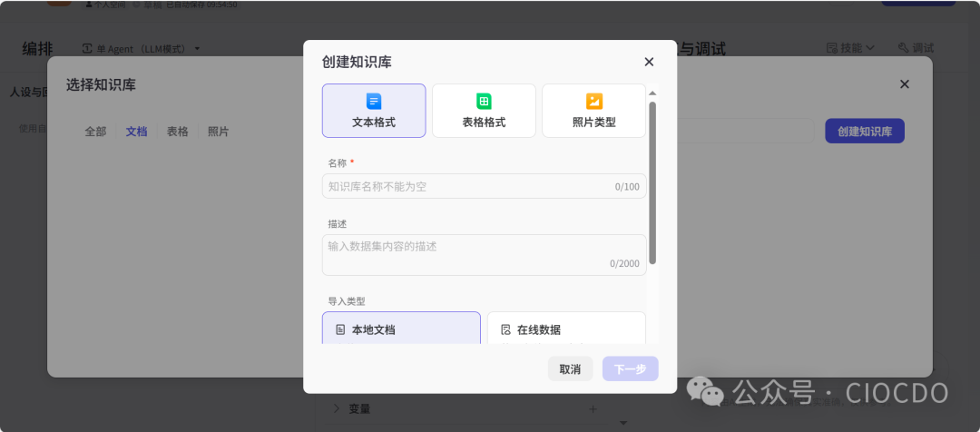The image size is (980, 432).
Task: Select the orange 照片类型 photo icon
Action: pos(593,101)
